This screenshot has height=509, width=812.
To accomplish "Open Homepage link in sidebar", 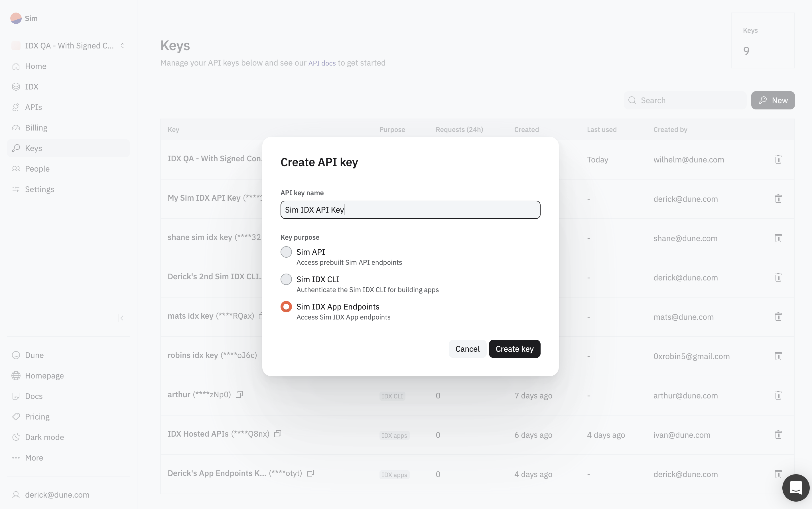I will click(x=68, y=376).
